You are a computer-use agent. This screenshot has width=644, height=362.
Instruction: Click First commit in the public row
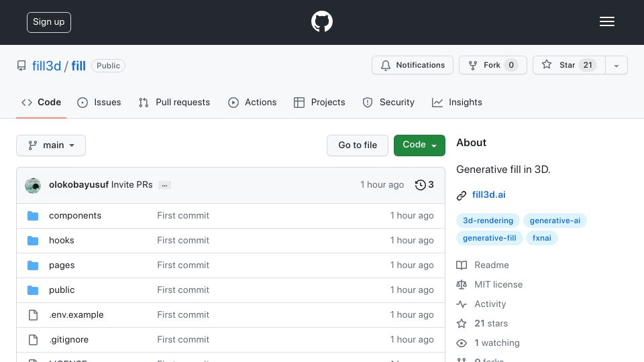(x=183, y=290)
